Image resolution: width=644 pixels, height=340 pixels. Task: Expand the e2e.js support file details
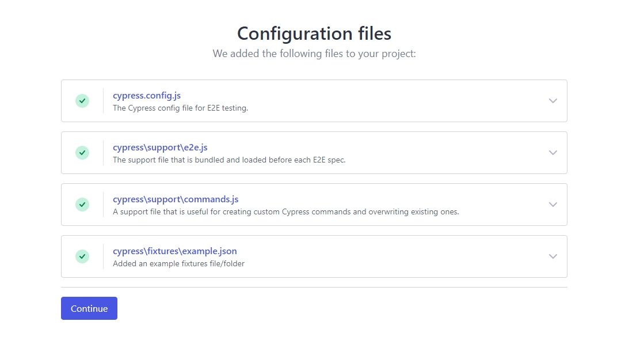[x=552, y=153]
